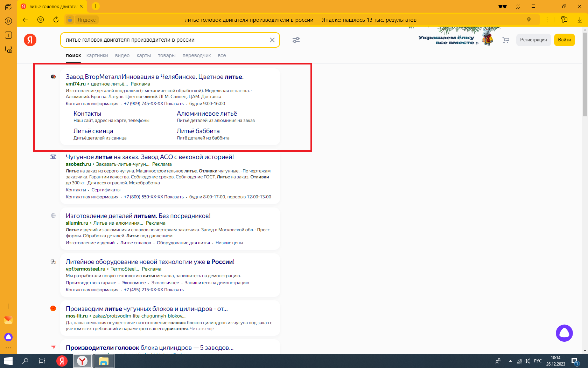The image size is (588, 368).
Task: Open Изготовление деталей литьем result
Action: point(138,216)
